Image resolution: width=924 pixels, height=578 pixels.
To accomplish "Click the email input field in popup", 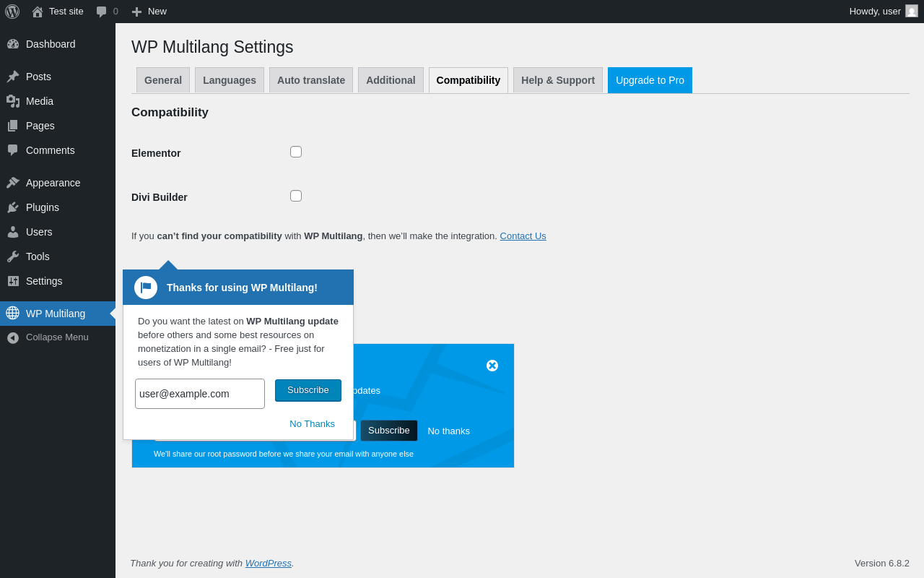I will point(200,394).
